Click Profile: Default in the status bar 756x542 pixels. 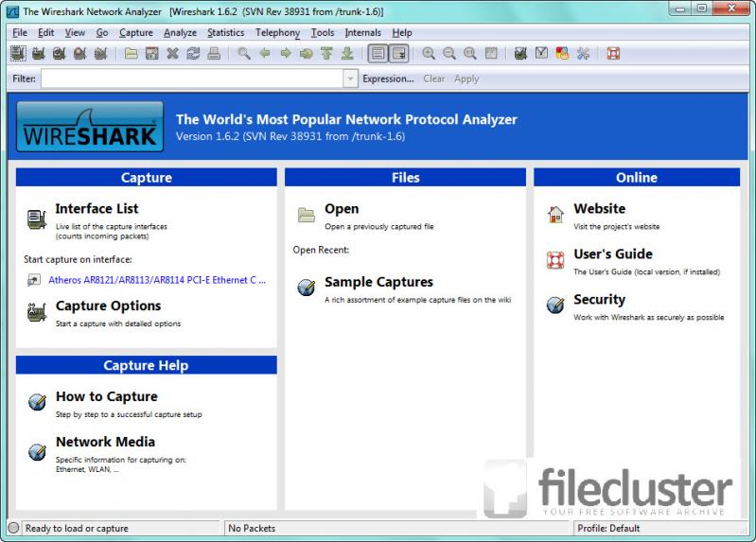(608, 529)
